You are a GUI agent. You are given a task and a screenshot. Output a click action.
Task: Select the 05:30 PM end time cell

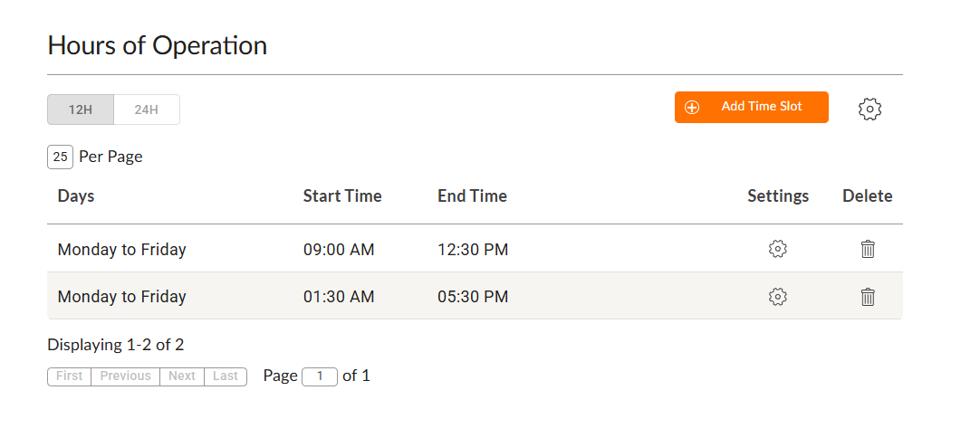(x=473, y=296)
